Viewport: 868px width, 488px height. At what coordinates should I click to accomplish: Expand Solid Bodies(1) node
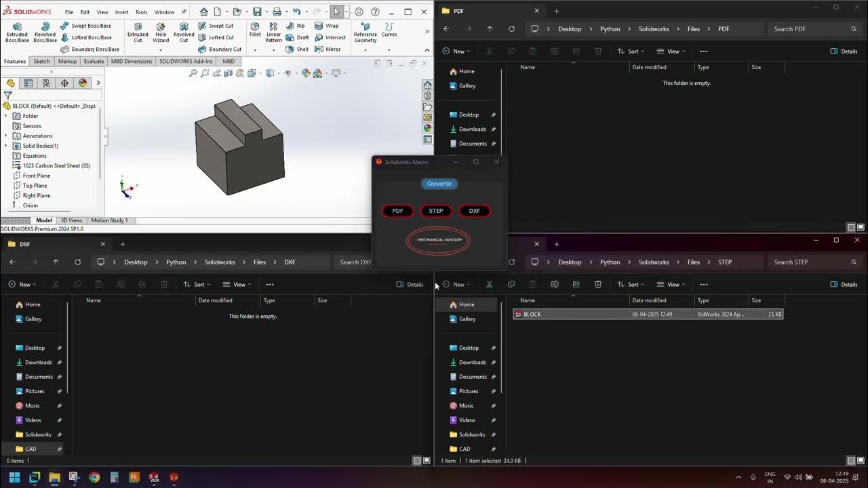click(x=6, y=146)
